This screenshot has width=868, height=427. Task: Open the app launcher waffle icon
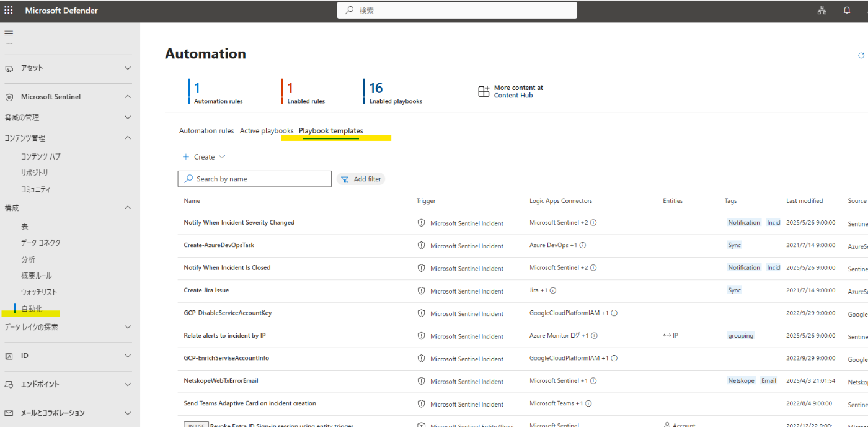point(9,10)
